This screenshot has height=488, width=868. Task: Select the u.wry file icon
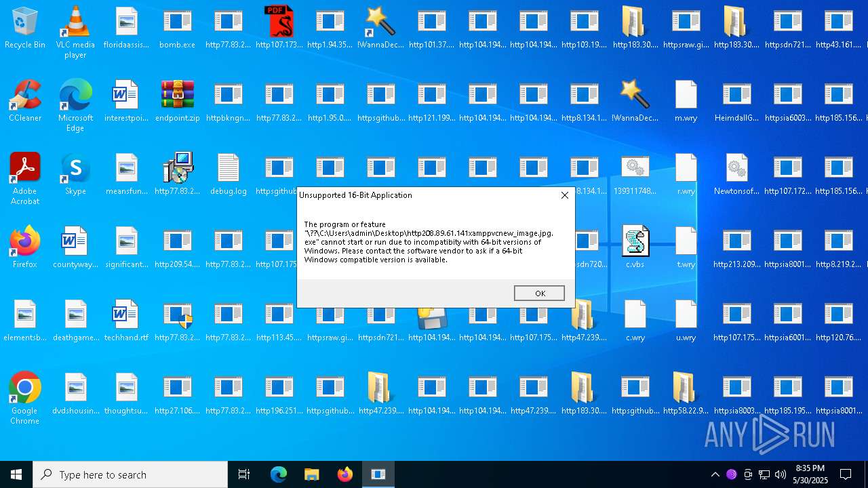pyautogui.click(x=686, y=321)
